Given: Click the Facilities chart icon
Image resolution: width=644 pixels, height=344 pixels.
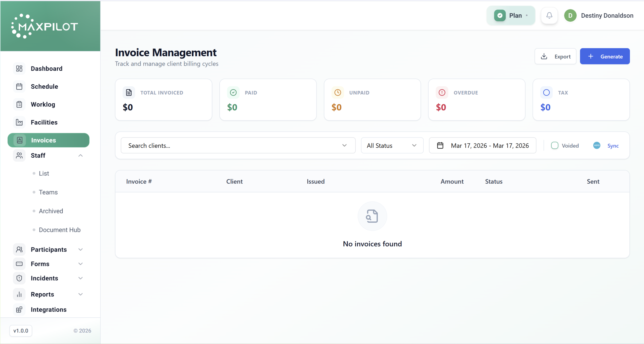Looking at the screenshot, I should click(19, 122).
